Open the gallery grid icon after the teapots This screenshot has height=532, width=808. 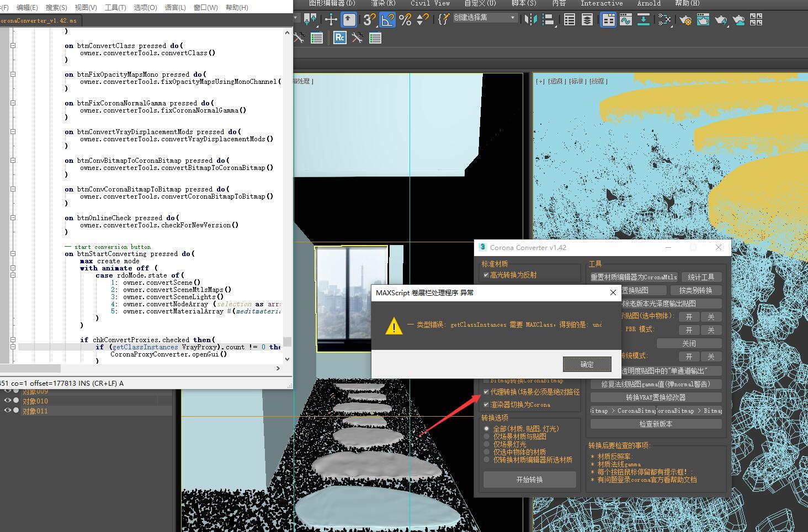756,20
